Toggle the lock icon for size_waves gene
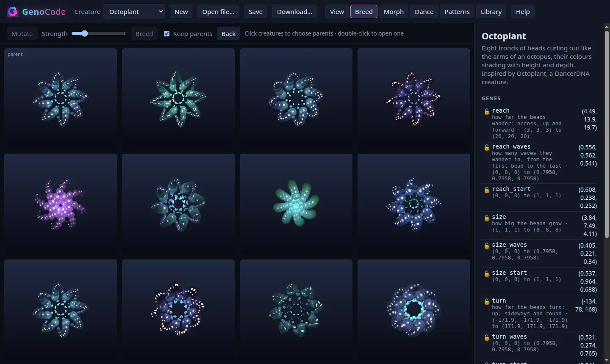Image resolution: width=610 pixels, height=364 pixels. (487, 245)
